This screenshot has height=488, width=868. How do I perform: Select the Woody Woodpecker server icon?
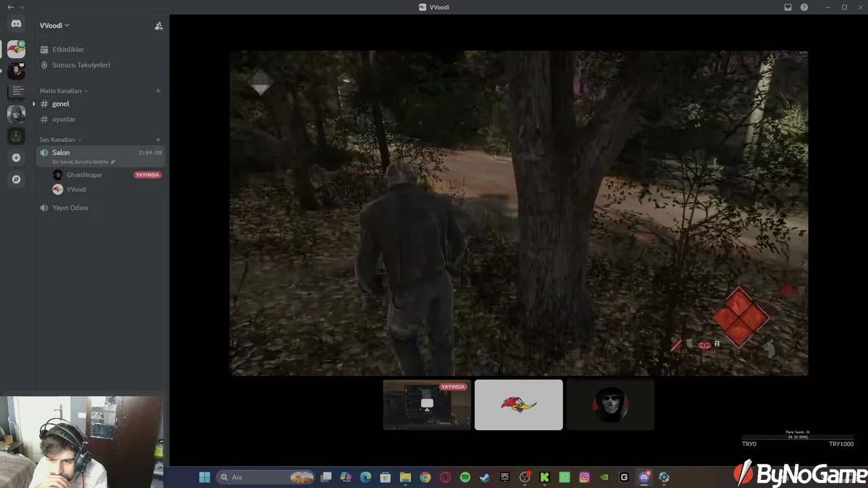tap(16, 49)
